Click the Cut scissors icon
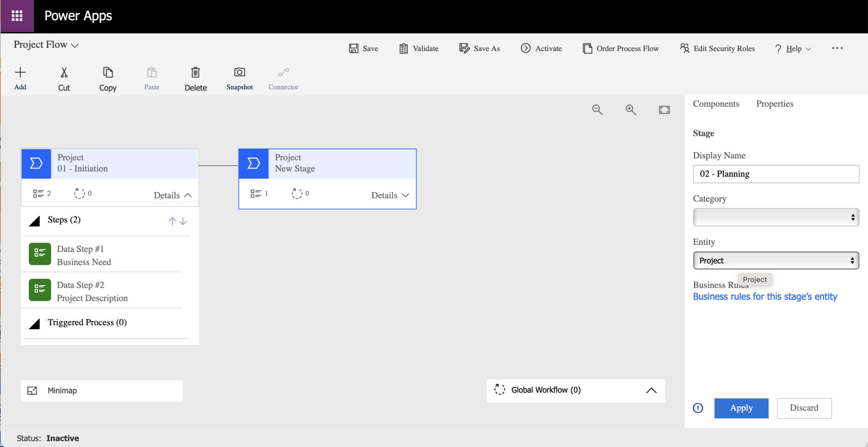The height and width of the screenshot is (447, 868). [64, 72]
